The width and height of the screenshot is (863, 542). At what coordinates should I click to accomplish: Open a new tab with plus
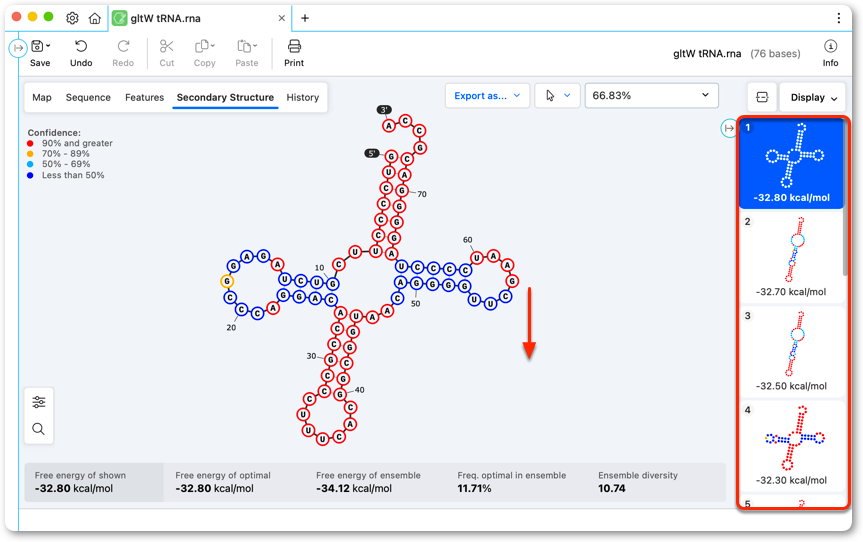tap(305, 18)
